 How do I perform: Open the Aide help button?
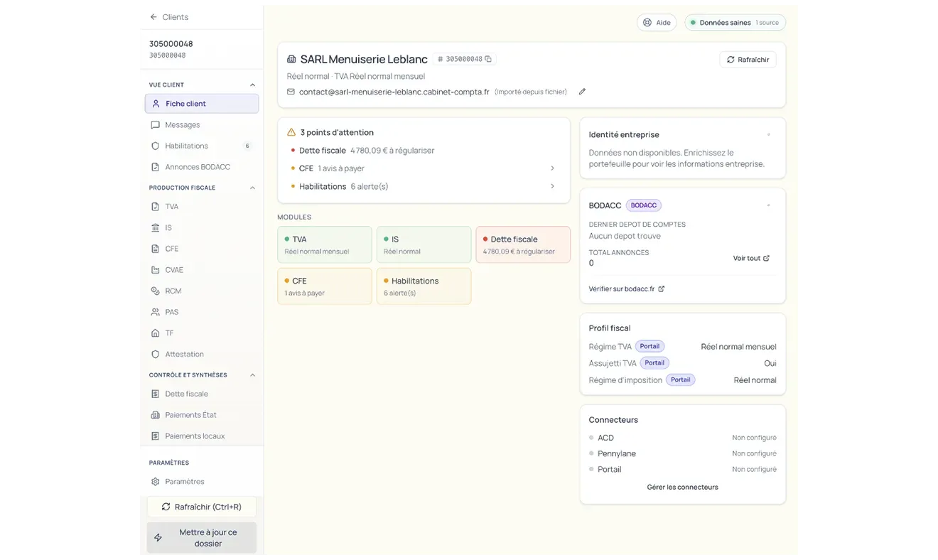tap(657, 23)
